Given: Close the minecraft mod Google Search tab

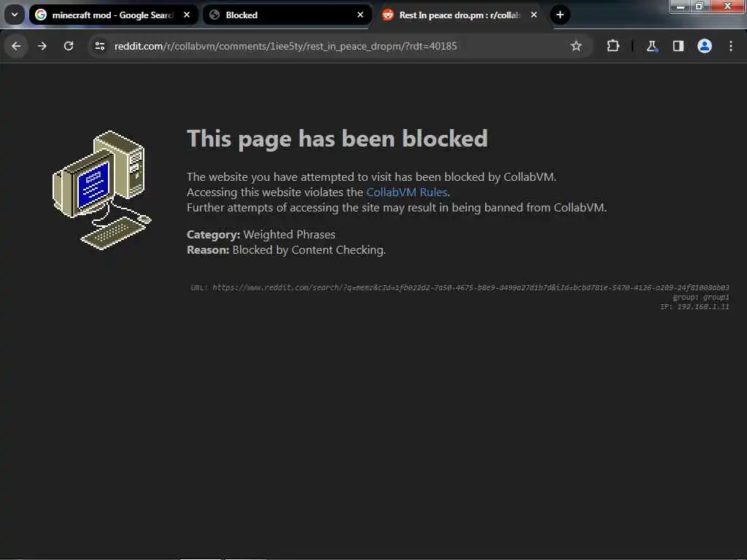Looking at the screenshot, I should pyautogui.click(x=187, y=15).
